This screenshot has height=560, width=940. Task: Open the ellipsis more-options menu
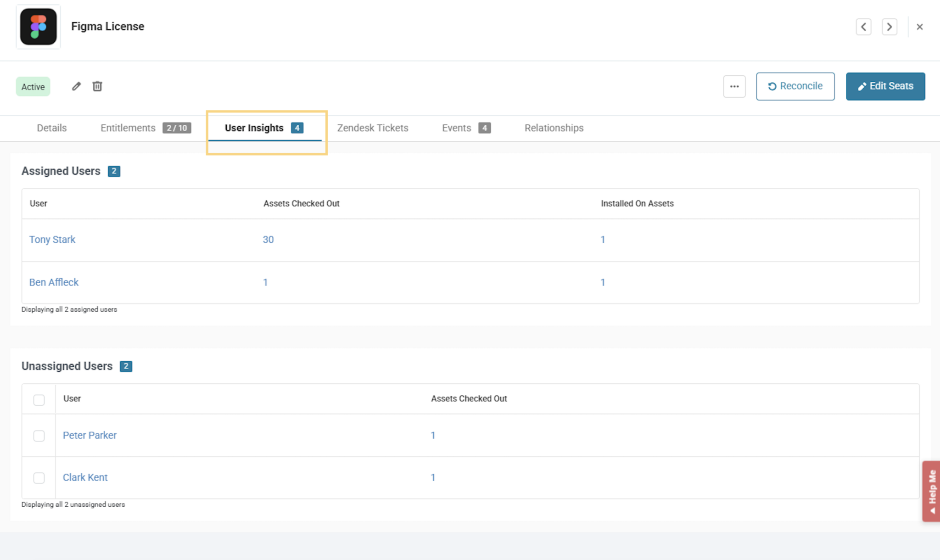[734, 86]
